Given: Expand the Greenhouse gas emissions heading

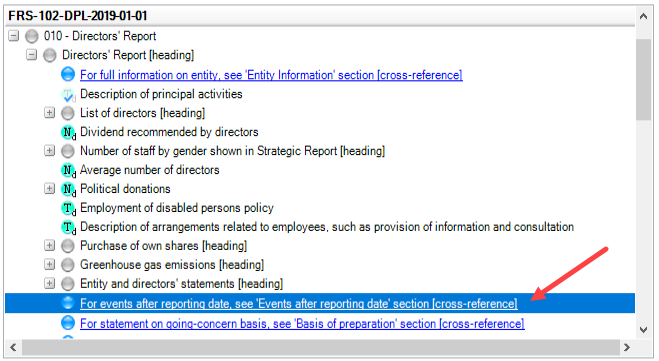Looking at the screenshot, I should (x=50, y=264).
